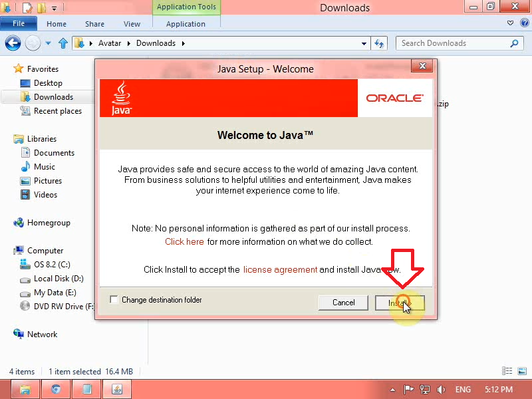Expand the chevron after Downloads breadcrumb
The image size is (532, 399).
(x=184, y=43)
